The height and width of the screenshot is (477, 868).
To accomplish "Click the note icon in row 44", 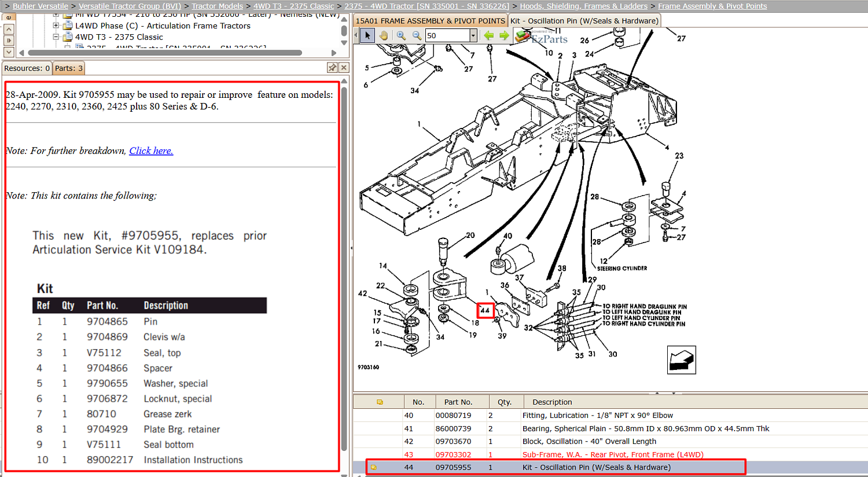I will coord(374,467).
